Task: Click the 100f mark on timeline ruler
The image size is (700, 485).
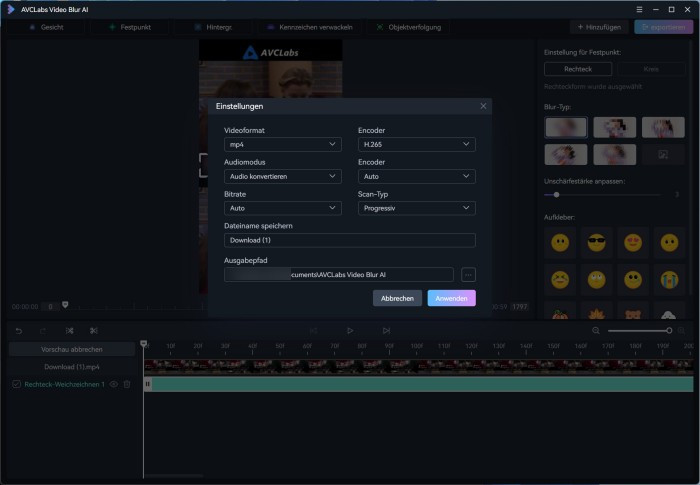Action: 417,346
